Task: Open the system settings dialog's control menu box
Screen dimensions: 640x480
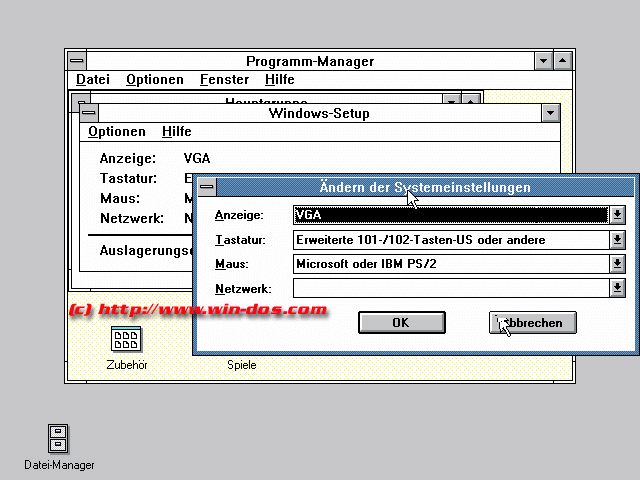Action: pyautogui.click(x=206, y=187)
